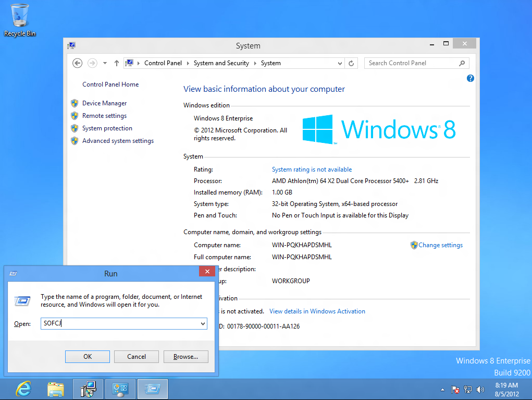This screenshot has height=400, width=532.
Task: Open File Explorer from taskbar
Action: pos(56,390)
